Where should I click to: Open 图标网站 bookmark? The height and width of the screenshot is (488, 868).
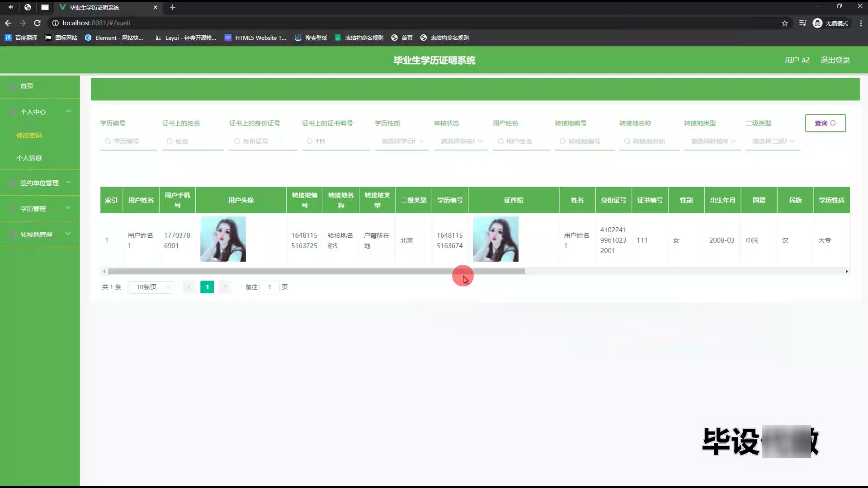(x=61, y=38)
